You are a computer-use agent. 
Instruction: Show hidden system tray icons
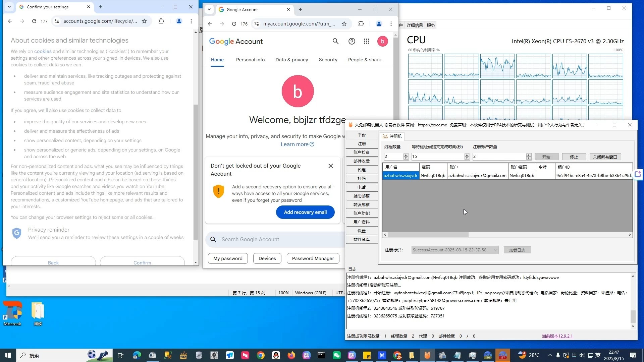point(550,355)
